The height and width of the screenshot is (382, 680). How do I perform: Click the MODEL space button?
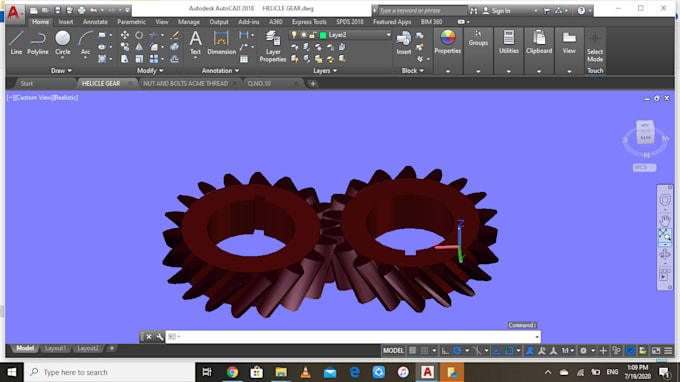[x=393, y=350]
